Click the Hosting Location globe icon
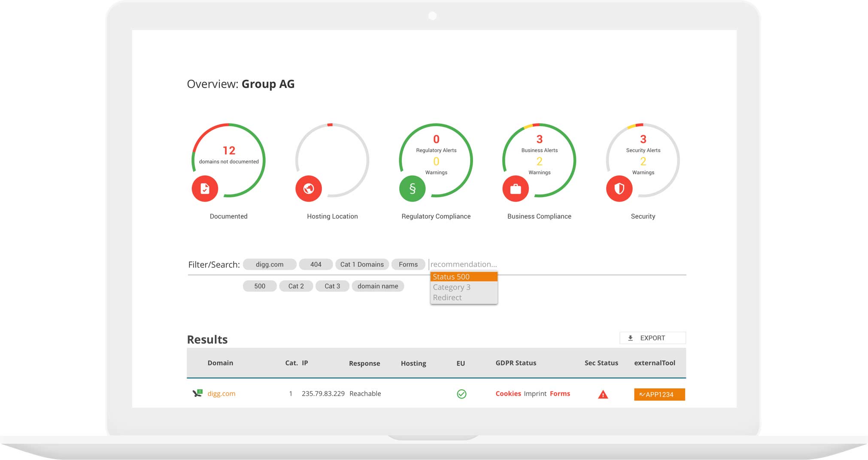The image size is (868, 460). point(309,189)
